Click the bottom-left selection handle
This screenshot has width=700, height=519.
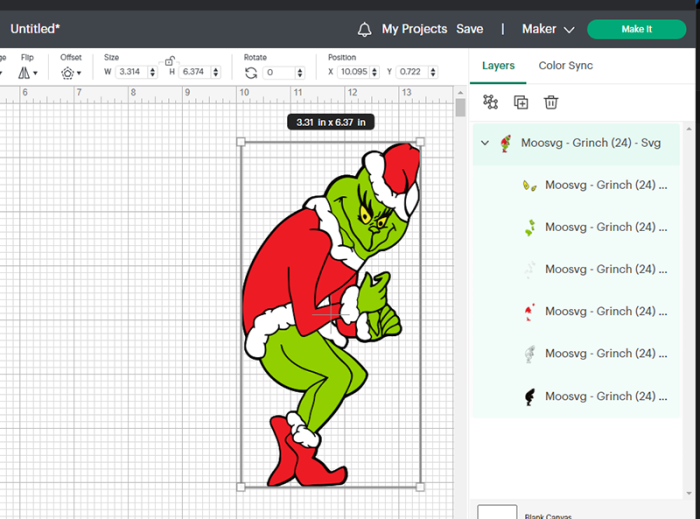pyautogui.click(x=241, y=487)
